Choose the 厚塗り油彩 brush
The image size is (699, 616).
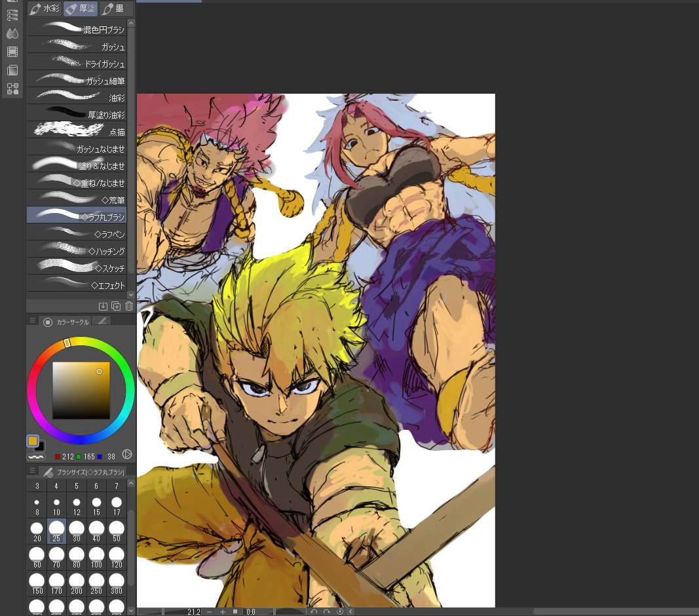(77, 113)
